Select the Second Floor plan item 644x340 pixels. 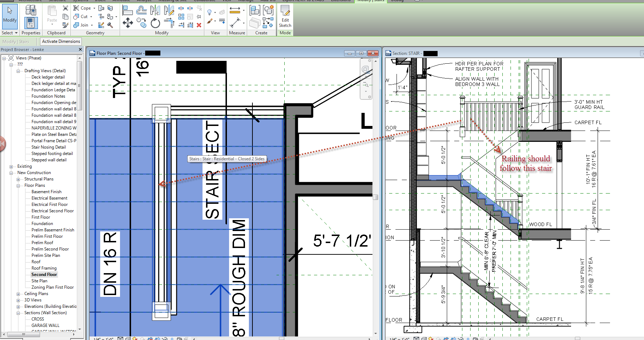44,275
